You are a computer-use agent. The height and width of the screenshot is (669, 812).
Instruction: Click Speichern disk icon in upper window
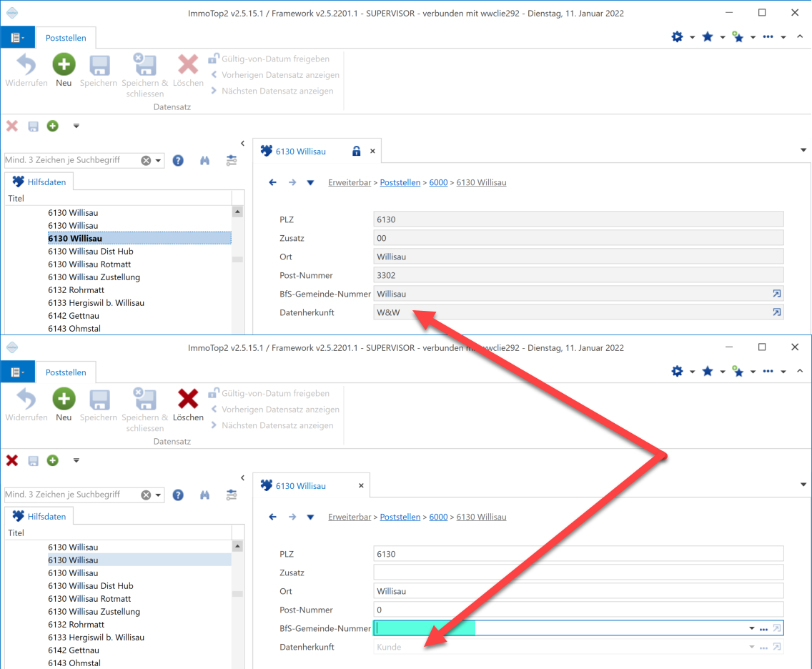tap(99, 65)
